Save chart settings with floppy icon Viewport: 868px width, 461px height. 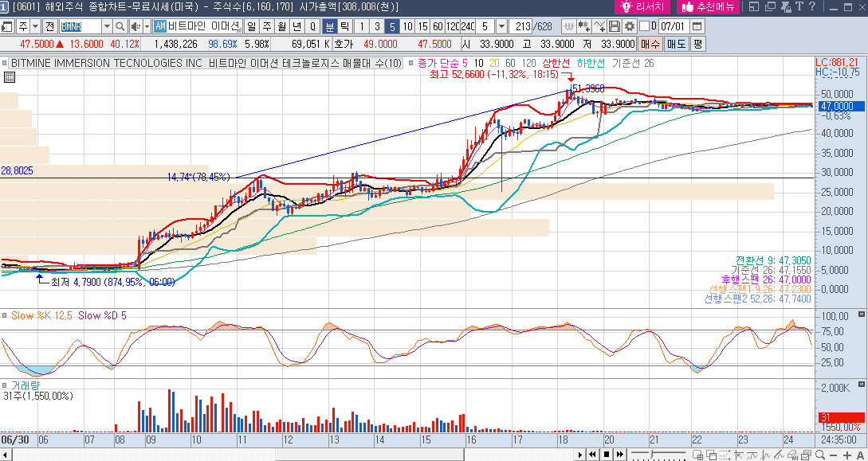[x=614, y=26]
